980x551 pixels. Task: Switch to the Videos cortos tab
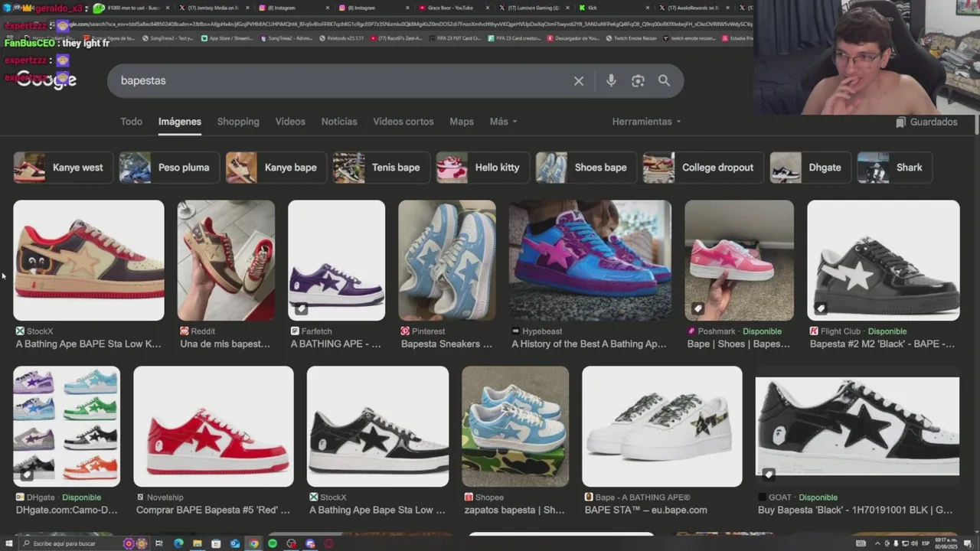403,122
